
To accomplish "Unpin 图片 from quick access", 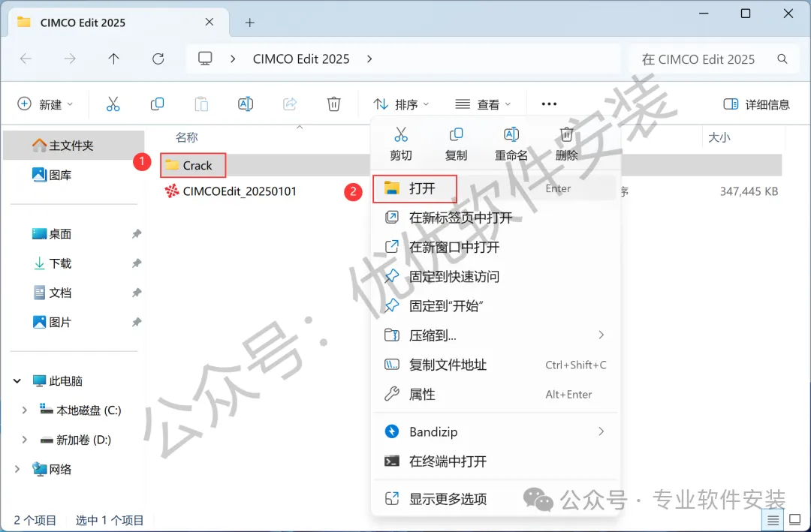I will (x=136, y=322).
